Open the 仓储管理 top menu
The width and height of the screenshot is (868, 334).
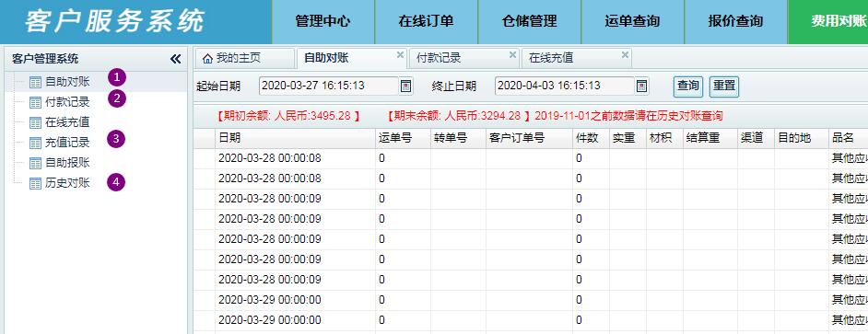point(529,22)
